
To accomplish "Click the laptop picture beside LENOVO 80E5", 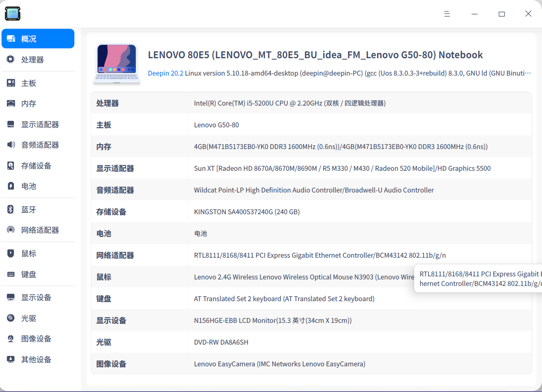I will tap(117, 63).
